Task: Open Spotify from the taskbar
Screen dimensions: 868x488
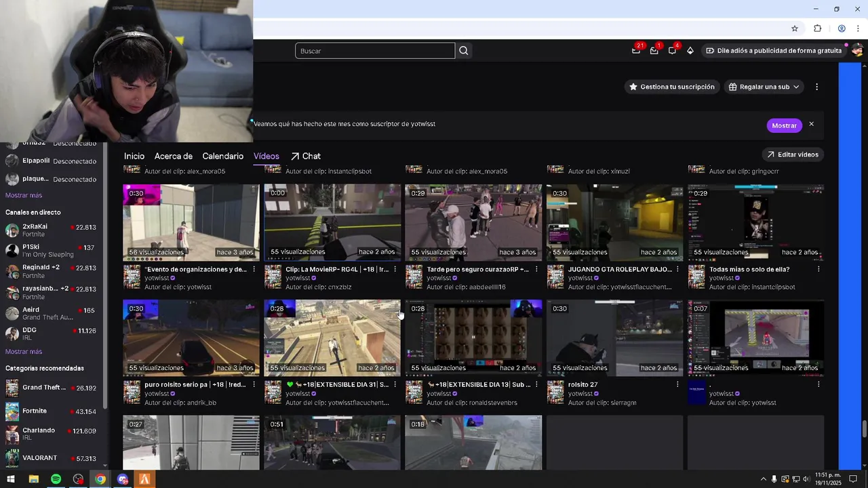Action: click(x=56, y=479)
